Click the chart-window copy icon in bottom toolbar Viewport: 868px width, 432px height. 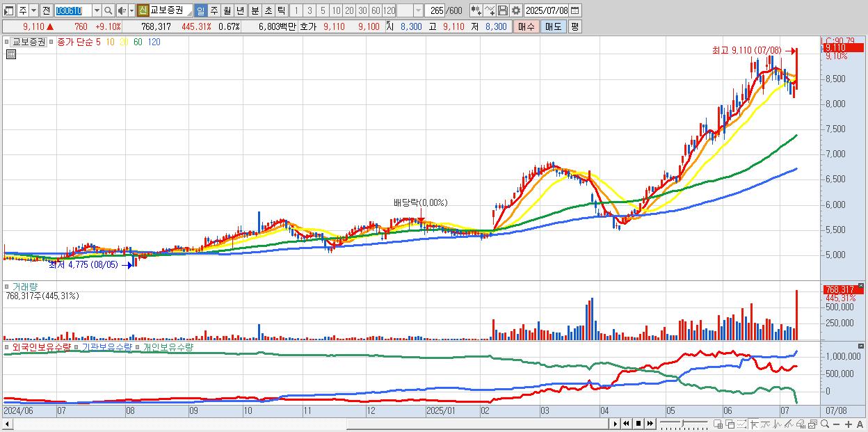pyautogui.click(x=812, y=424)
